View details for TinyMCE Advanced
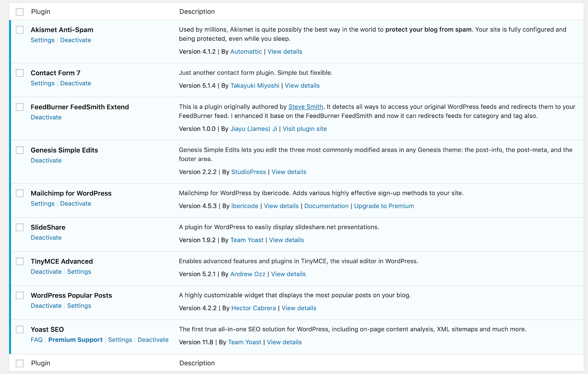 click(288, 274)
